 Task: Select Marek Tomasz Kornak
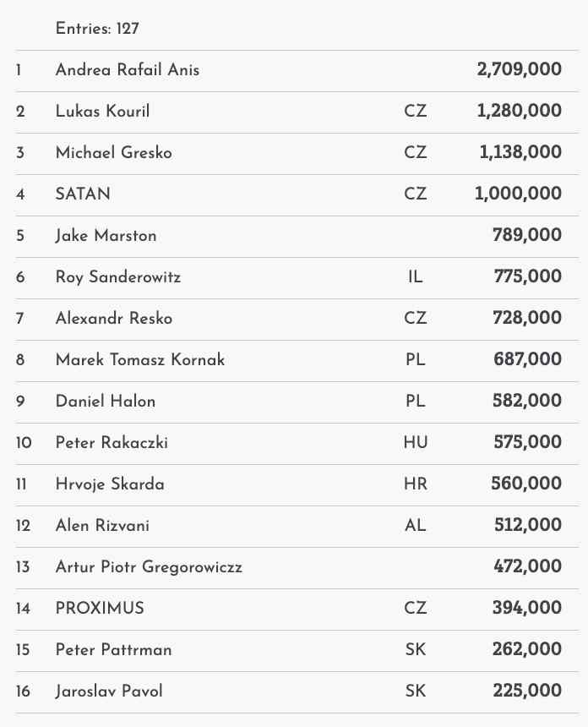[140, 360]
